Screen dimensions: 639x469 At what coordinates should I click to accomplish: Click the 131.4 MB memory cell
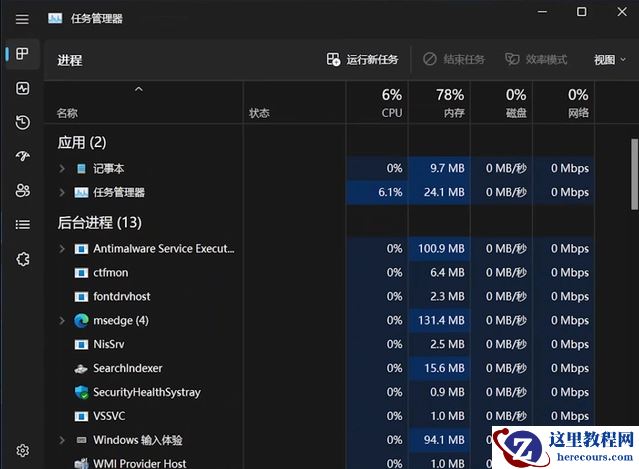click(x=439, y=321)
